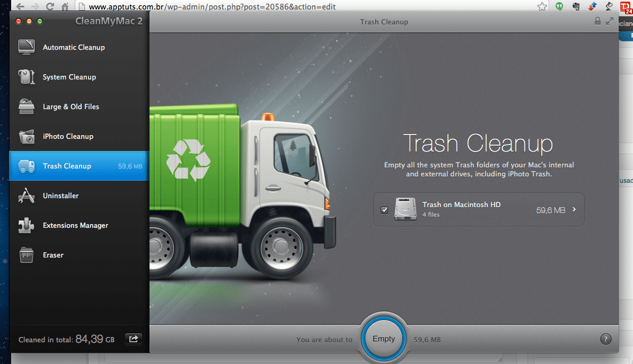
Task: Open Automatic Cleanup section
Action: point(79,47)
